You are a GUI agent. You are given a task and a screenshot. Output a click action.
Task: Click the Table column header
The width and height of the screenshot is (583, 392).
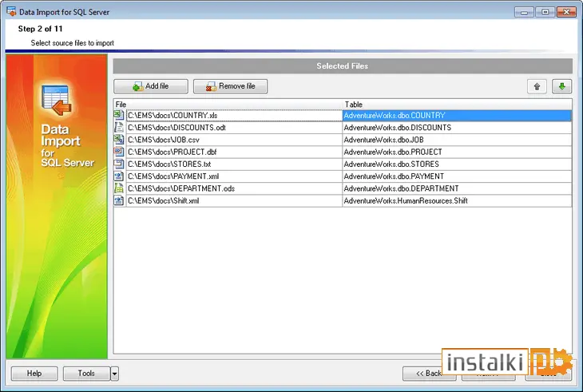click(457, 105)
